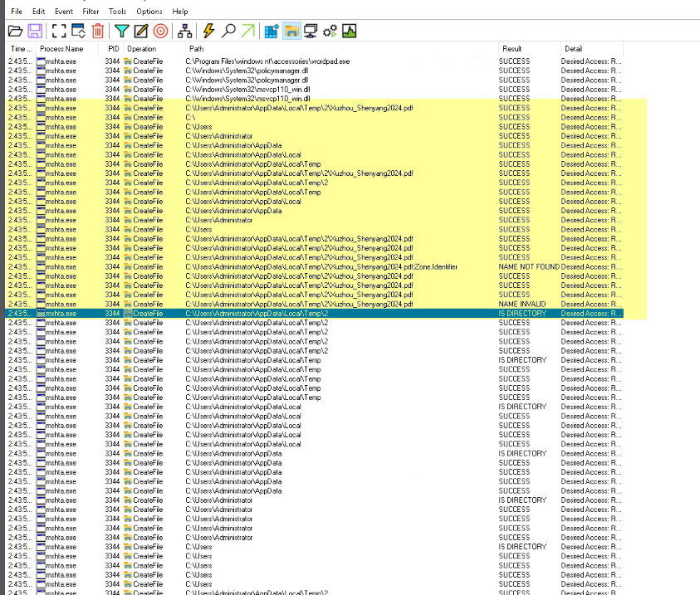
Task: Toggle process and thread activity gears icon
Action: (x=329, y=31)
